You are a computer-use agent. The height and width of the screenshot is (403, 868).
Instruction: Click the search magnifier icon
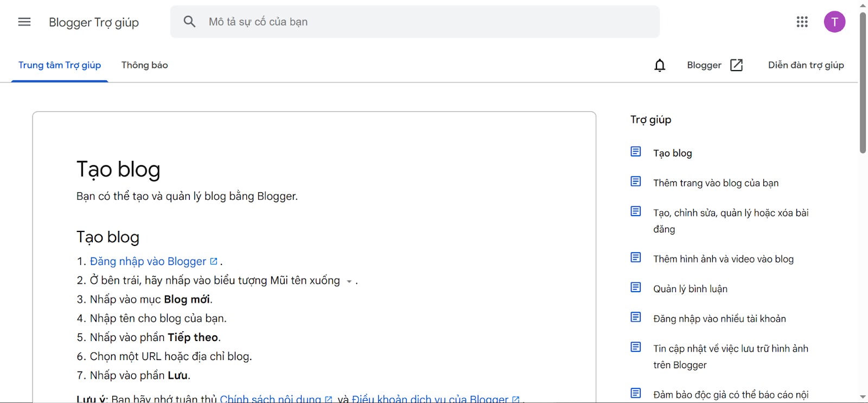[x=189, y=22]
